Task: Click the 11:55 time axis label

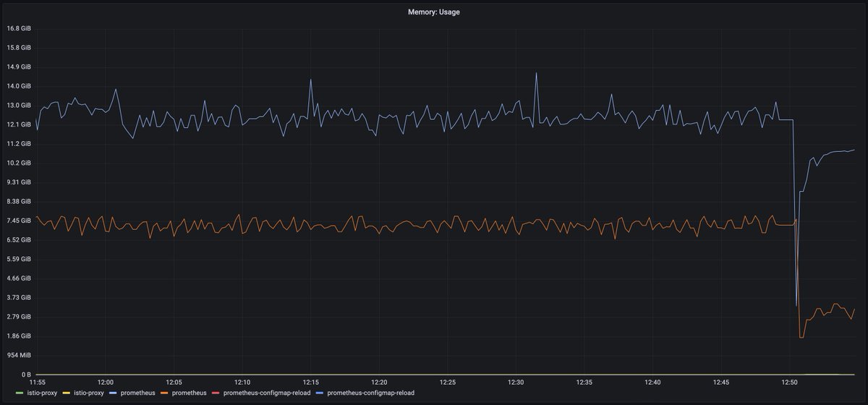Action: coord(37,382)
